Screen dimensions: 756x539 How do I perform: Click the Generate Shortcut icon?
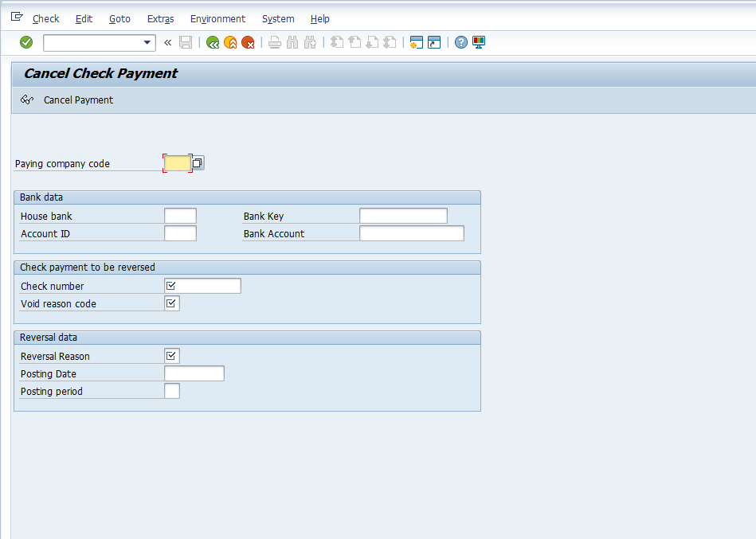434,42
